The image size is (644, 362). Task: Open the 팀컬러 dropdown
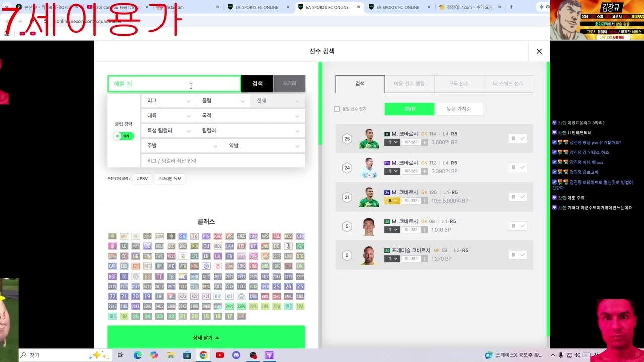point(251,131)
